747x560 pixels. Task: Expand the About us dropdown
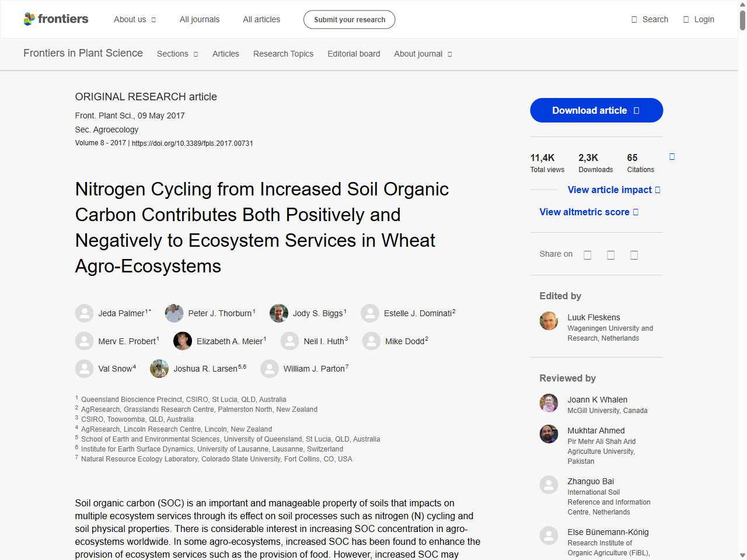point(135,19)
